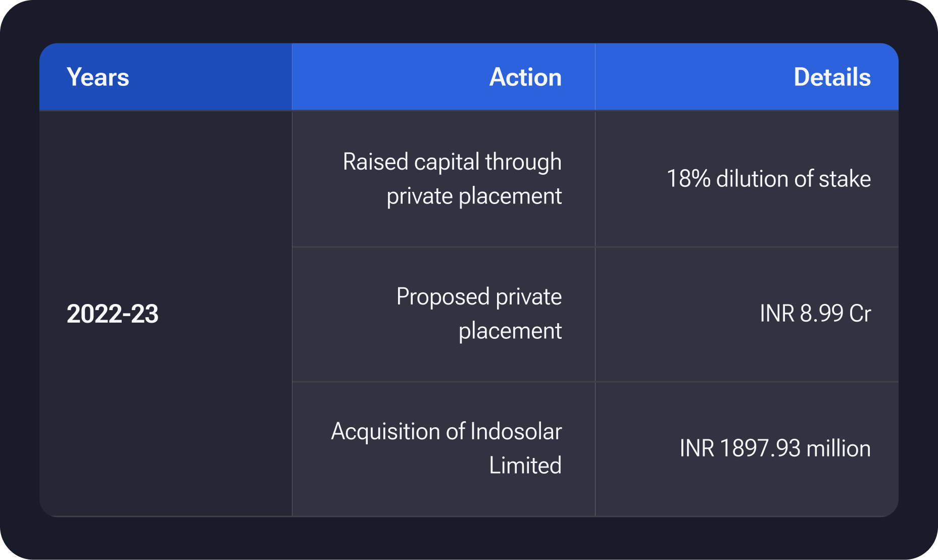Select the 1897.93 number in Details
The image size is (938, 560).
click(x=760, y=448)
